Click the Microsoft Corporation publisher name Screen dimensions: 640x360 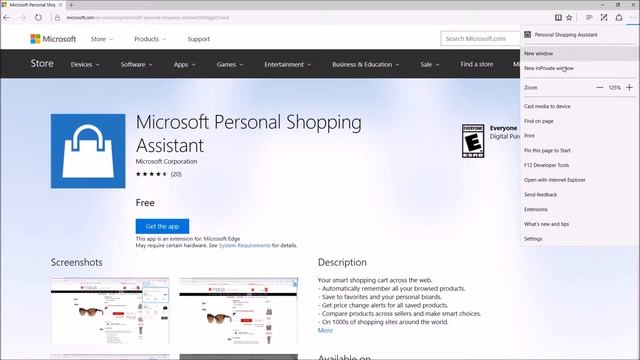[166, 161]
